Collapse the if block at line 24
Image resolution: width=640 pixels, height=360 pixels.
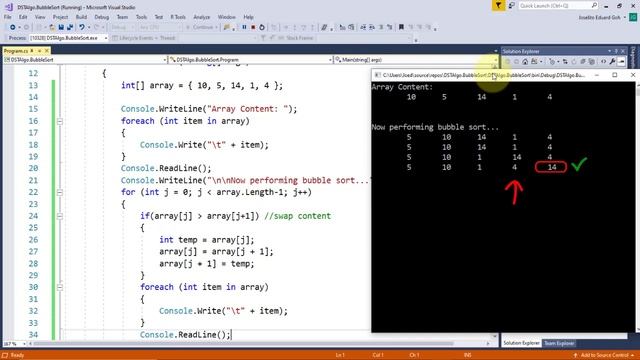point(60,216)
